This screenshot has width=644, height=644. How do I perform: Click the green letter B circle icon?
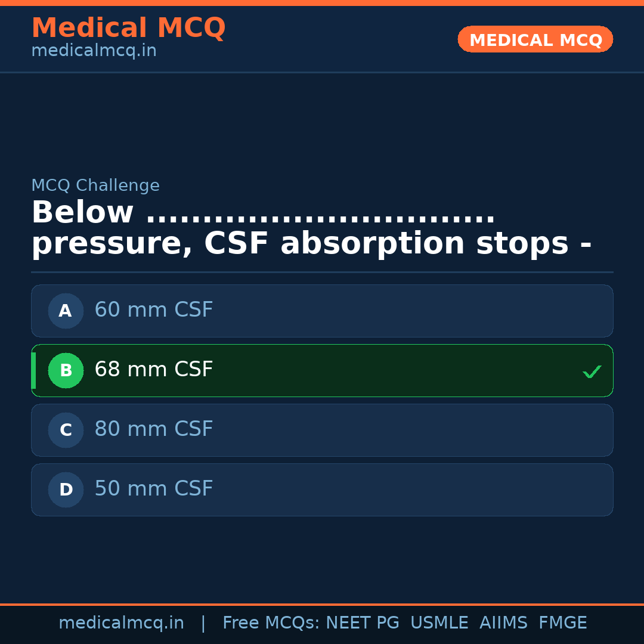pyautogui.click(x=66, y=370)
